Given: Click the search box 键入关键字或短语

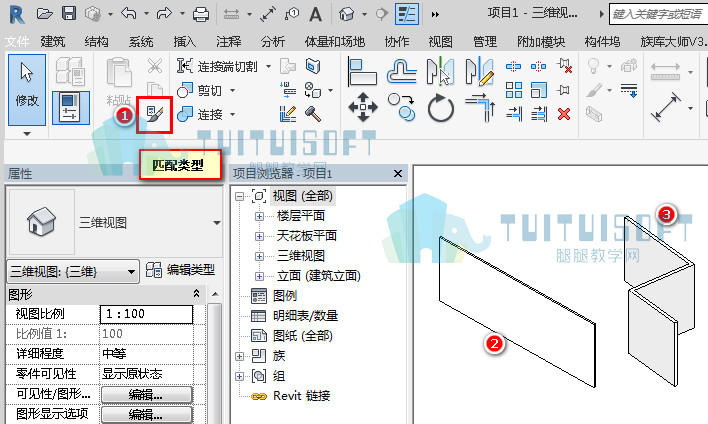Looking at the screenshot, I should 658,14.
